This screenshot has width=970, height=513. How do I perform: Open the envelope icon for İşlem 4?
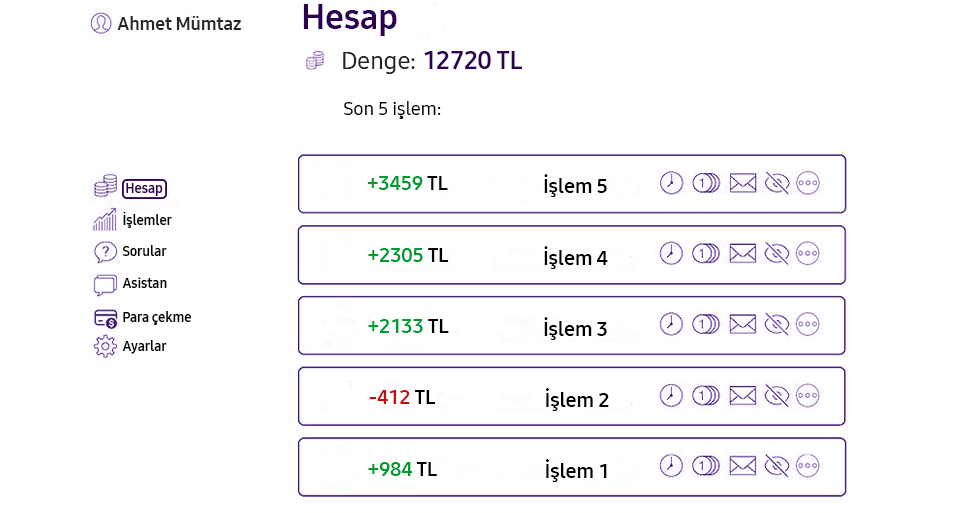click(x=742, y=254)
